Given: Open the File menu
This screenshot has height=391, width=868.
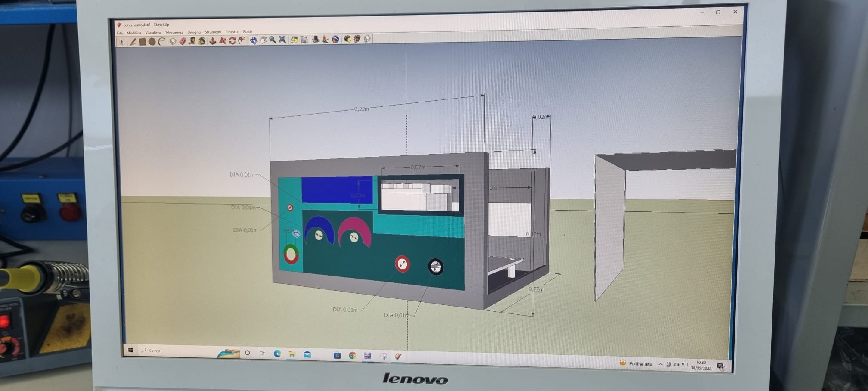Looking at the screenshot, I should coord(120,33).
